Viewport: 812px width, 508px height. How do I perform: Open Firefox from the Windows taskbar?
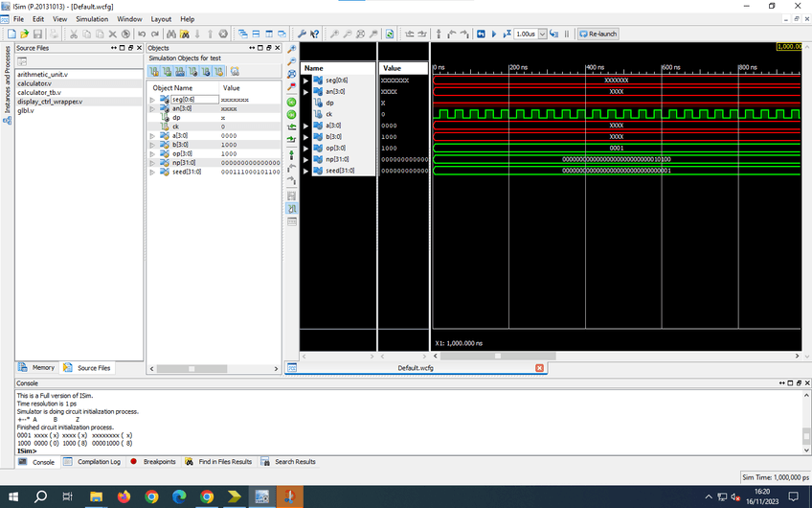pos(124,496)
